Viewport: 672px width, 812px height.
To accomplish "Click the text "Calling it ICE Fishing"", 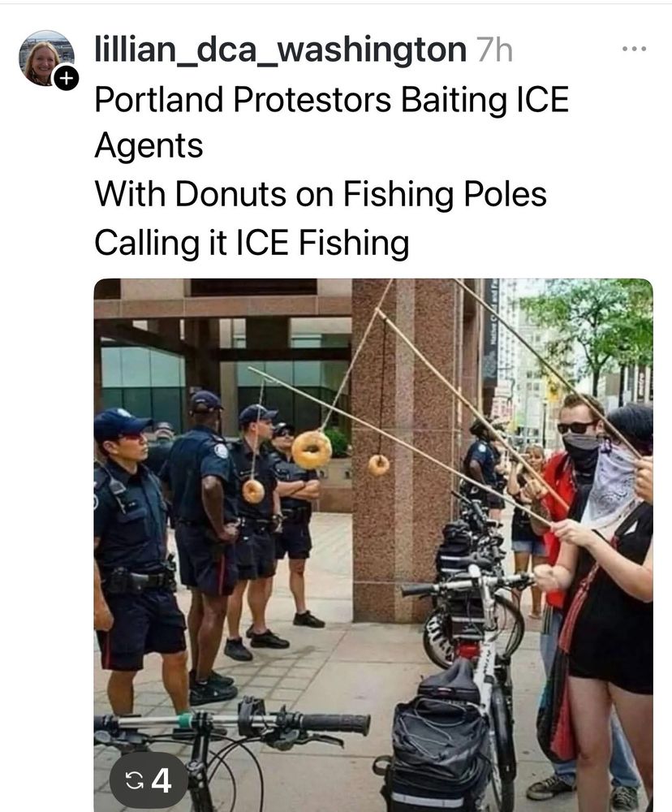I will pyautogui.click(x=252, y=242).
